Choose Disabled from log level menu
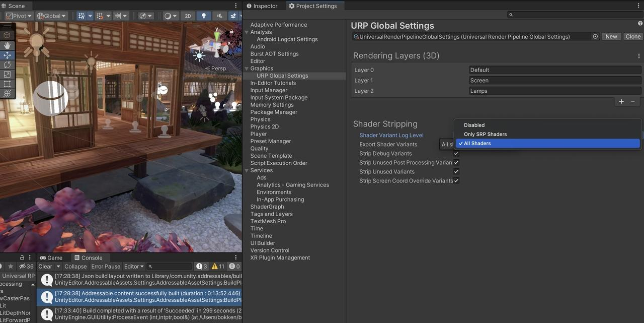Screen dimensions: 644x323 547,125
